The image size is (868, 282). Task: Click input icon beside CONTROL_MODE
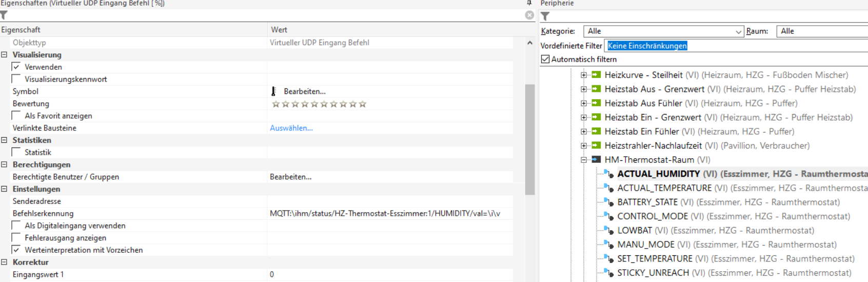(x=609, y=216)
